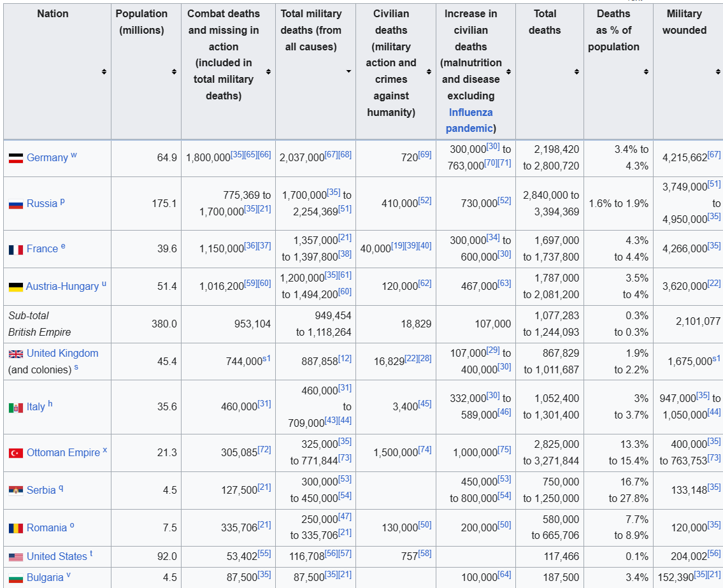Click the United States flag icon
Viewport: 723px width, 588px height.
16,557
